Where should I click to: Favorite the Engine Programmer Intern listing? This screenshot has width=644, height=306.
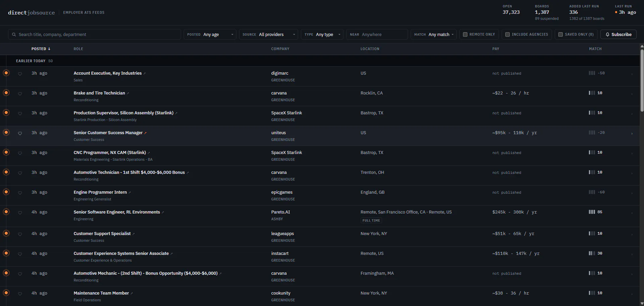click(20, 193)
